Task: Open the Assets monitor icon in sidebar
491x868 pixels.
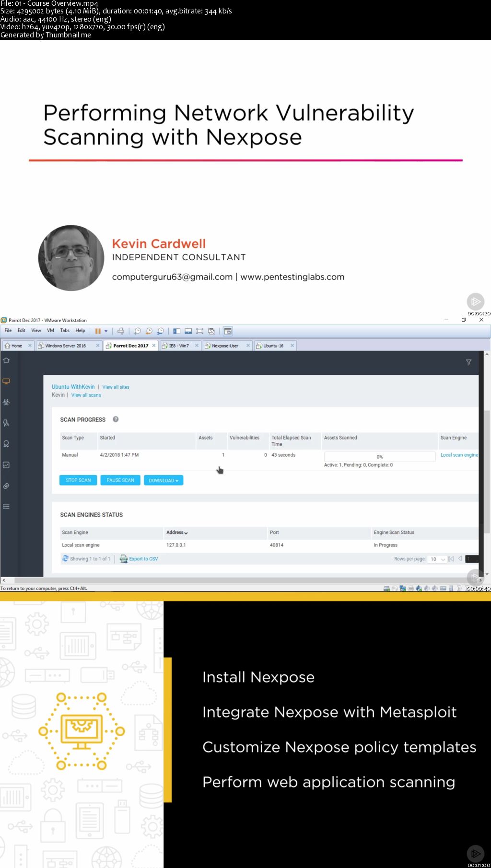Action: coord(6,382)
